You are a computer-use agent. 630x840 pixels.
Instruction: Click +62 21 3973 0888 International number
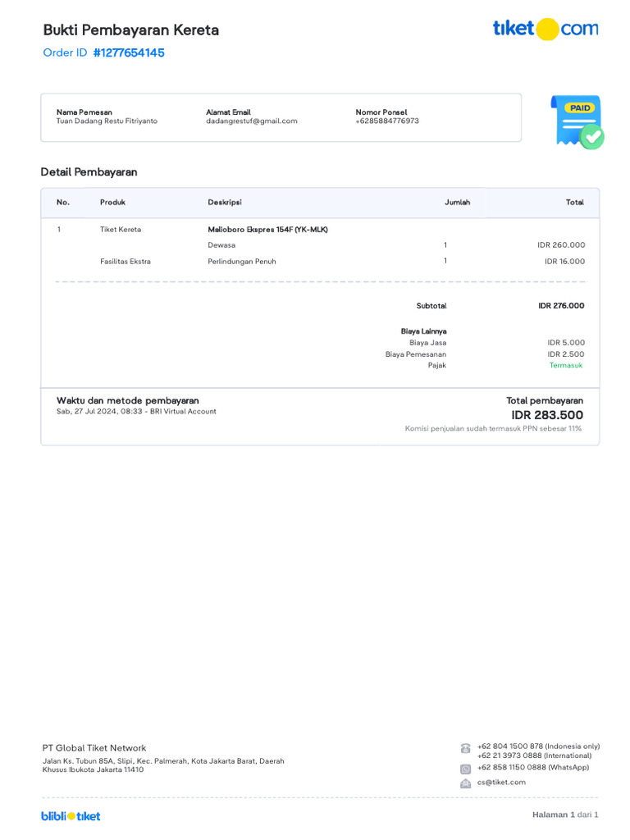[535, 756]
